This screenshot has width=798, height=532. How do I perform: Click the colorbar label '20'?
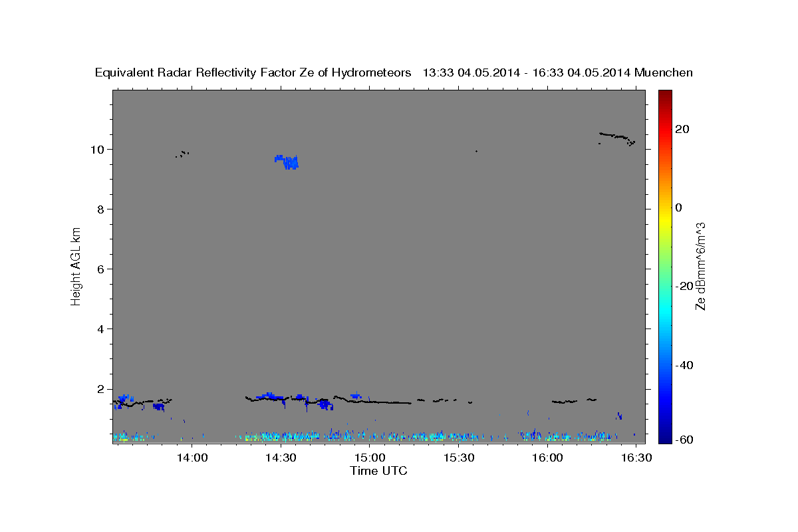[682, 129]
